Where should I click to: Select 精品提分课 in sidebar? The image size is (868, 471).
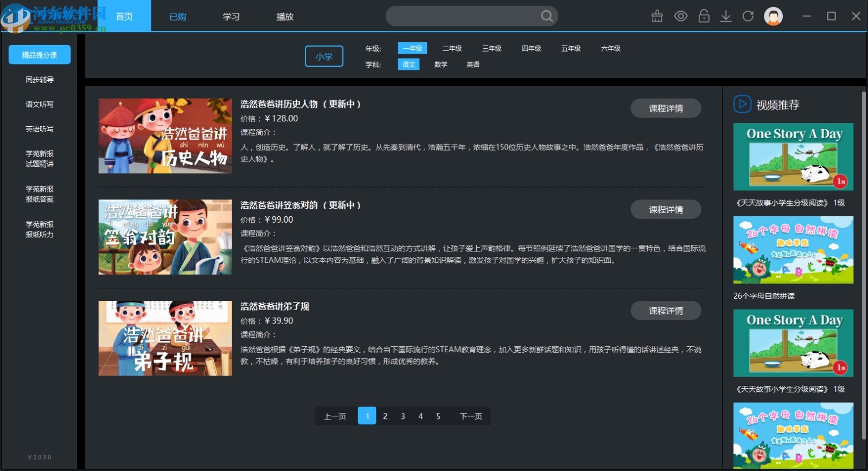(x=40, y=55)
